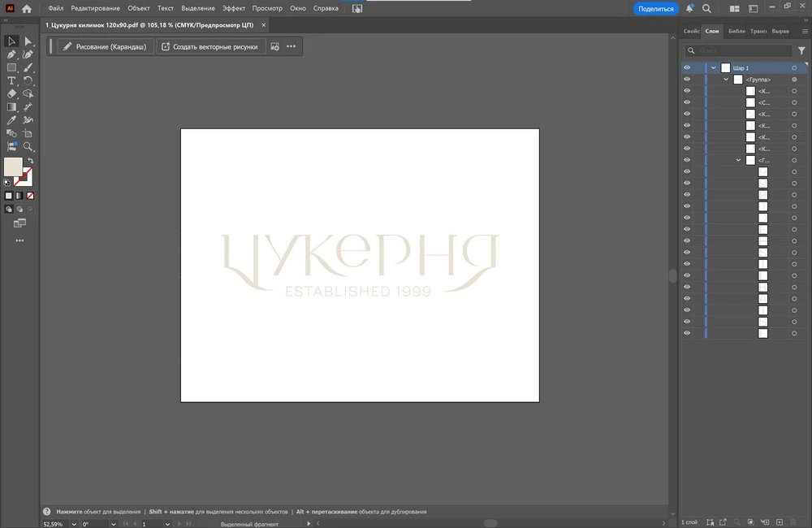Collapse the Группа sublayer chevron

[726, 80]
